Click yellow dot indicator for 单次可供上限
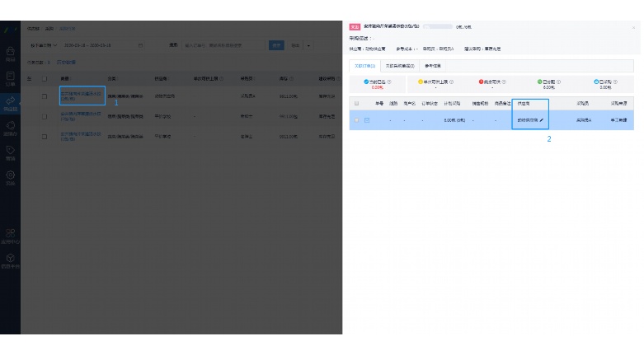This screenshot has height=355, width=644. click(x=421, y=82)
